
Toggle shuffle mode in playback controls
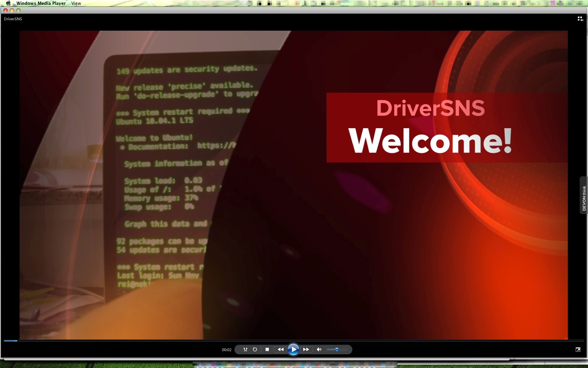245,349
